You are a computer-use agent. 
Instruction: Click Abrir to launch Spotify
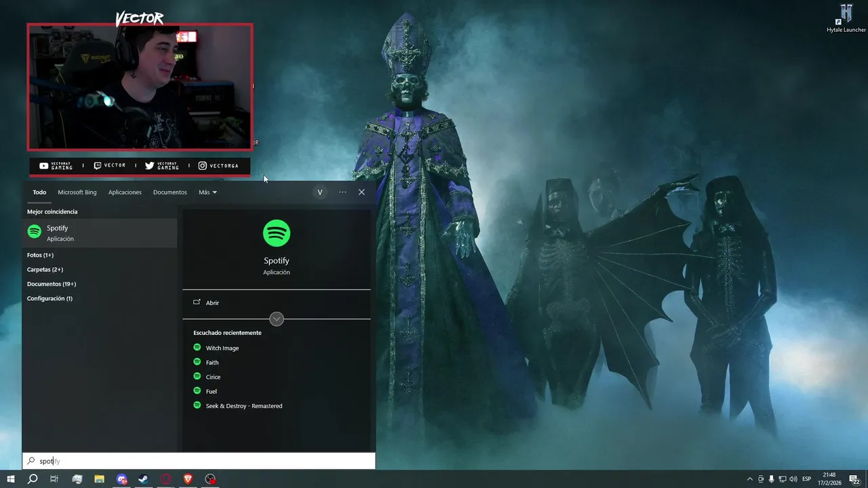pyautogui.click(x=212, y=303)
